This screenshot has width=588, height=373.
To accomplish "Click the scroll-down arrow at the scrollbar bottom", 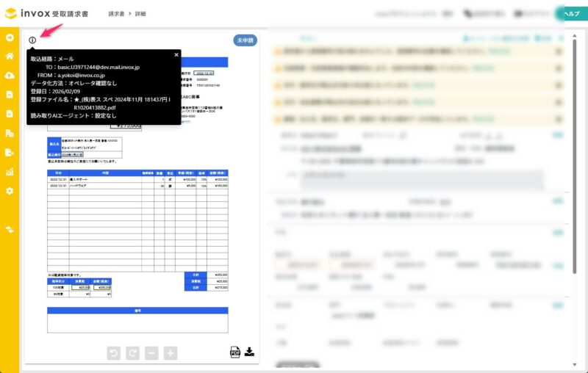I will click(575, 364).
